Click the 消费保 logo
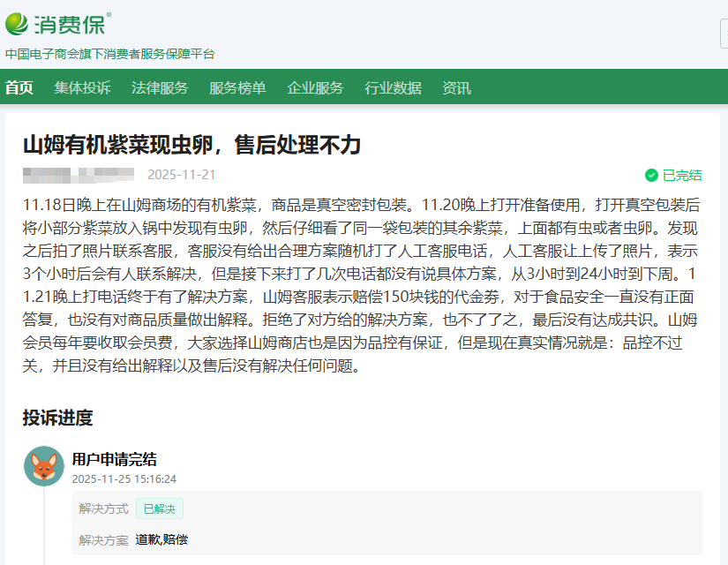728x565 pixels. tap(58, 24)
